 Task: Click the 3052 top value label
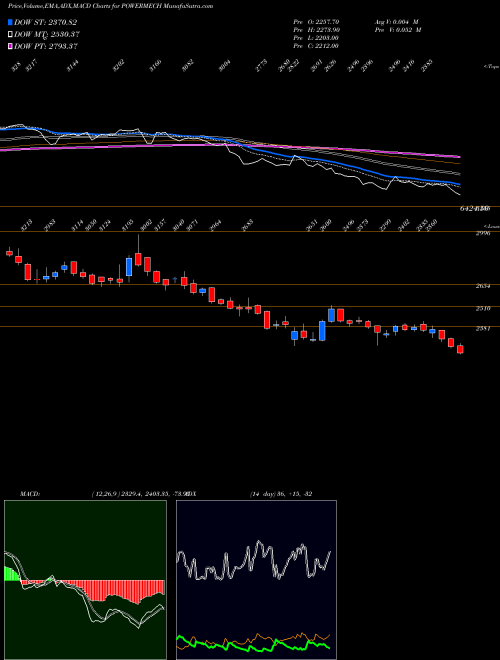click(187, 66)
